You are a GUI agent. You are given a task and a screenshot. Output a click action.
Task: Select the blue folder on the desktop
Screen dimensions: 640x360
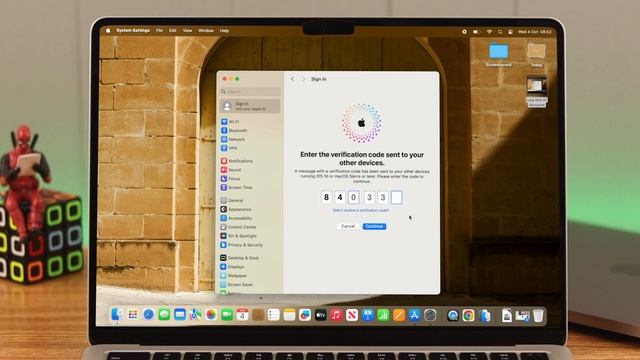click(499, 51)
